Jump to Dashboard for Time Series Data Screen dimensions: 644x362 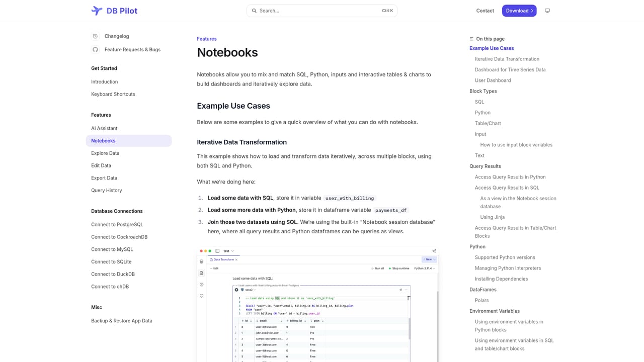tap(510, 70)
